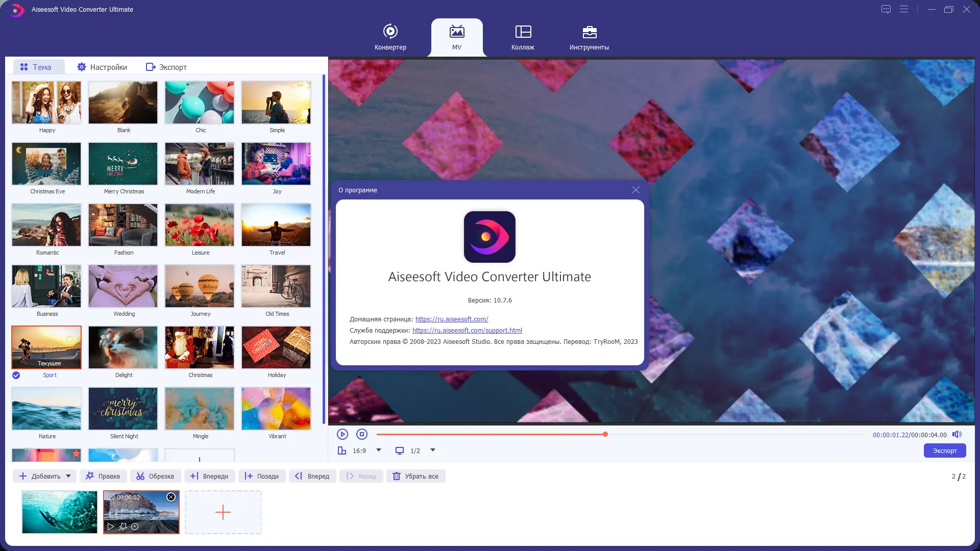Open the Коллаж tab
Image resolution: width=980 pixels, height=551 pixels.
click(x=523, y=37)
